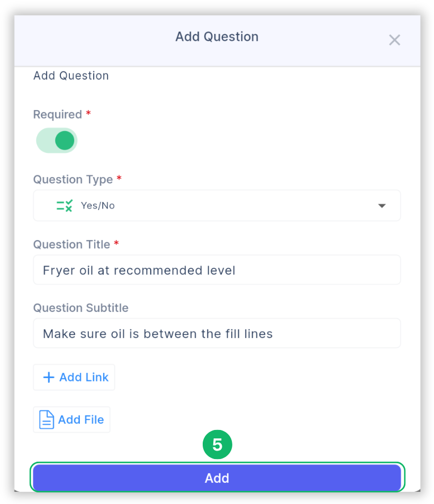
Task: Click the Add Question dialog title
Action: click(x=216, y=36)
